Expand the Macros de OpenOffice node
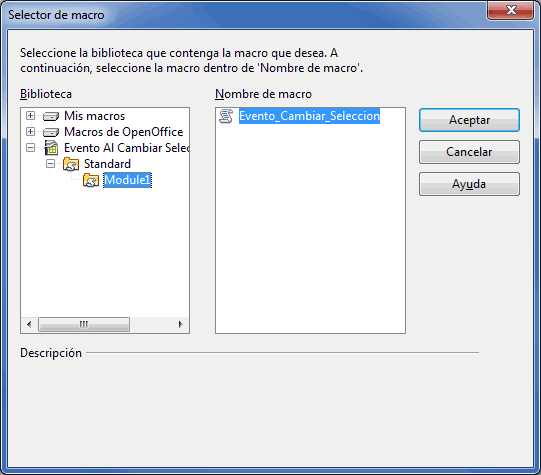 30,131
